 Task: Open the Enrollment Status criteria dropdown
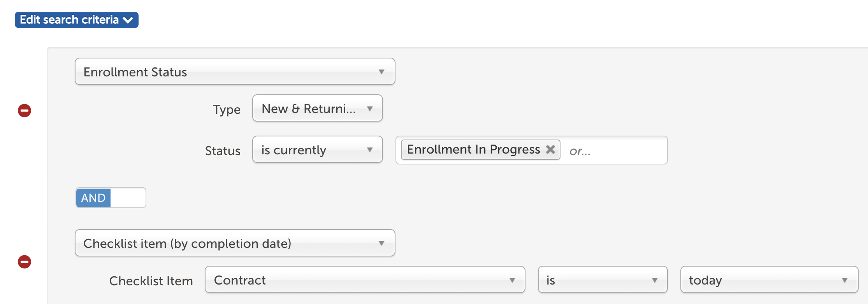click(x=235, y=72)
